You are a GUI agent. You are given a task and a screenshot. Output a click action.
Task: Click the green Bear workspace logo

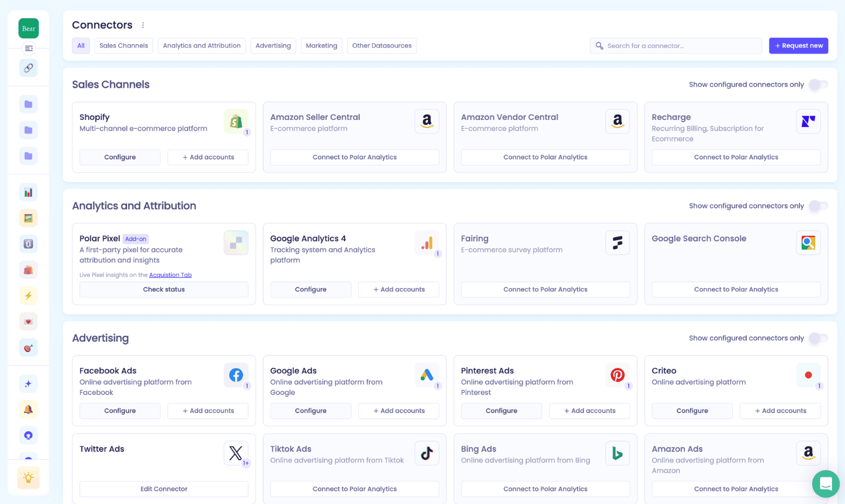[29, 29]
